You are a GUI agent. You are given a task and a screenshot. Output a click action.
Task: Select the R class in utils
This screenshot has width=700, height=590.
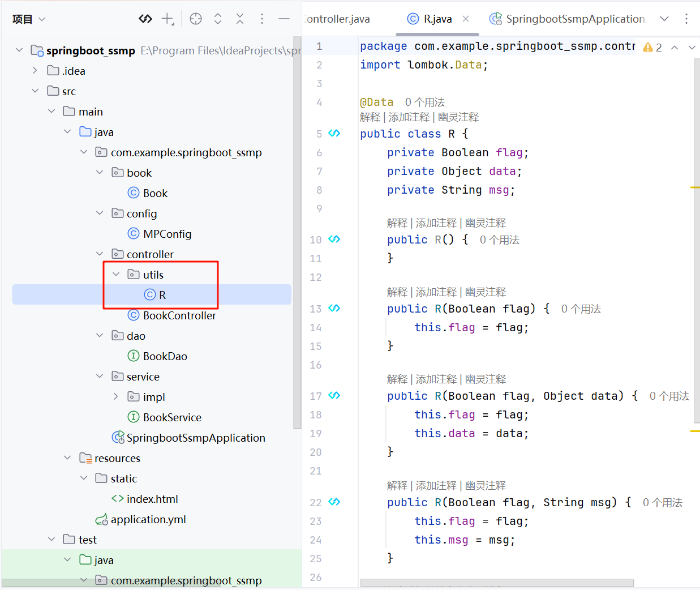[x=155, y=295]
